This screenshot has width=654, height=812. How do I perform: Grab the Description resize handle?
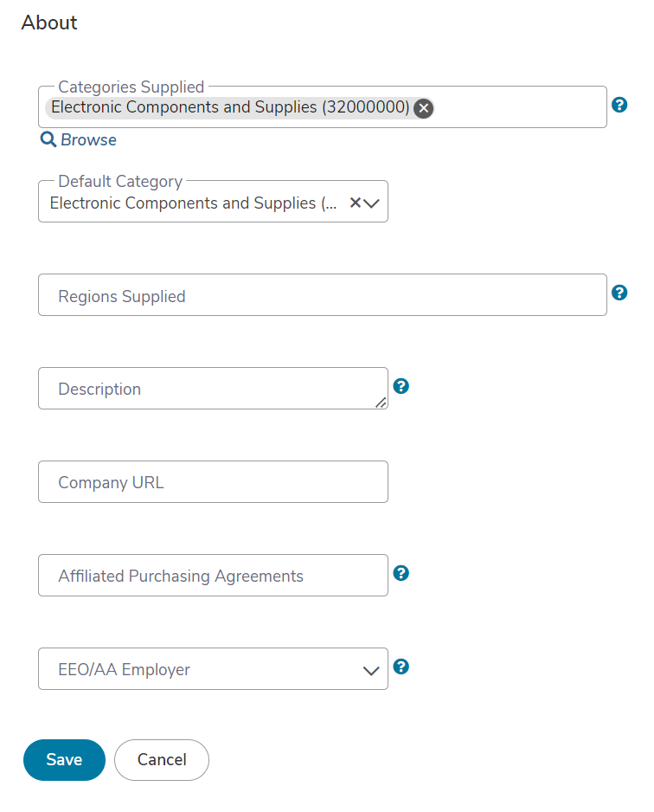point(381,403)
